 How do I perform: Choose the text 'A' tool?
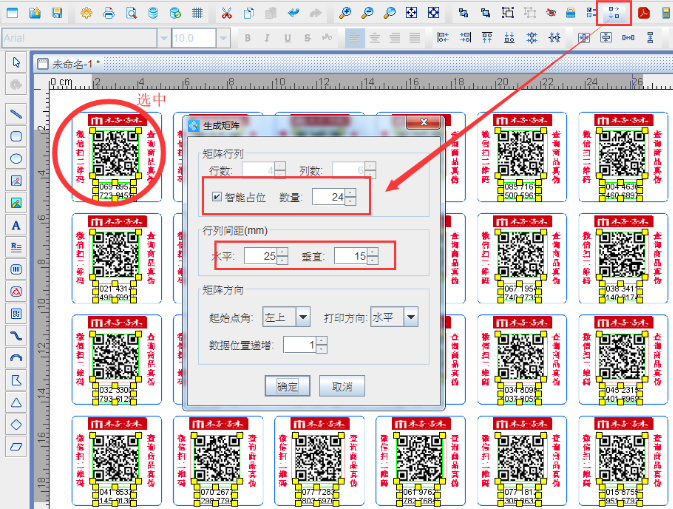(16, 225)
